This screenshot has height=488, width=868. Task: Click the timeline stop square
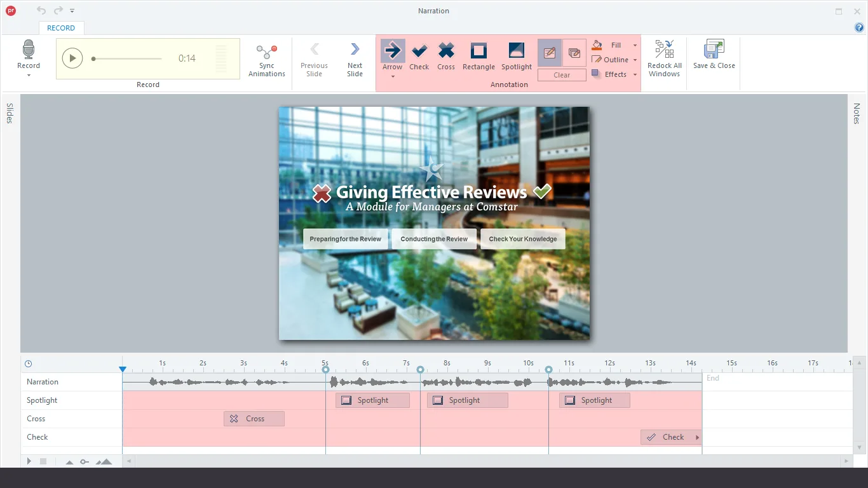[x=43, y=461]
